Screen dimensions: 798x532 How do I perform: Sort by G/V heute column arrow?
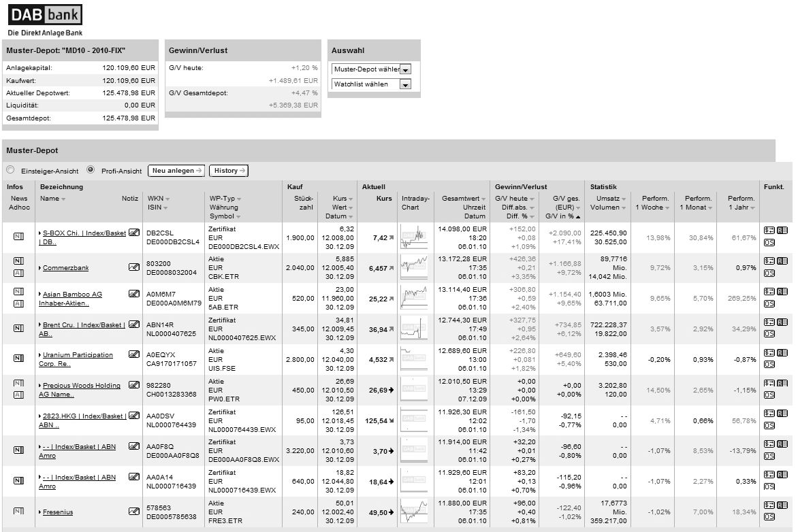click(532, 199)
